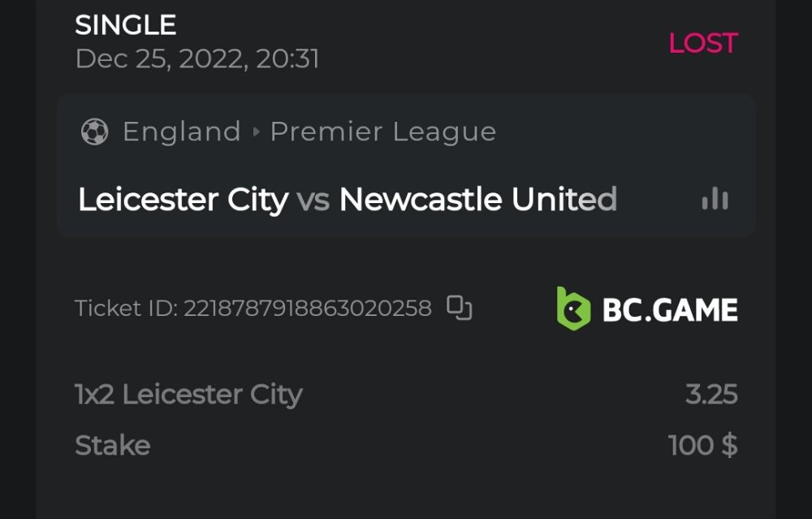This screenshot has width=812, height=519.
Task: Click the soccer ball sport icon
Action: click(95, 132)
